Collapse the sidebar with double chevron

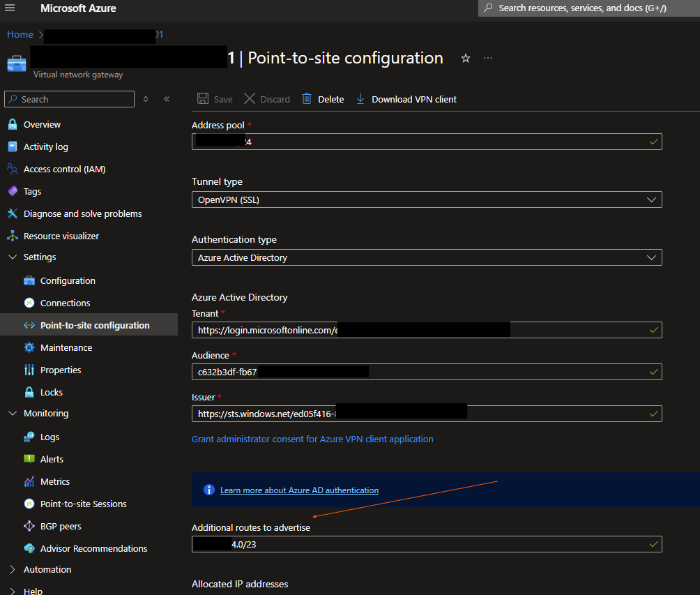tap(167, 99)
